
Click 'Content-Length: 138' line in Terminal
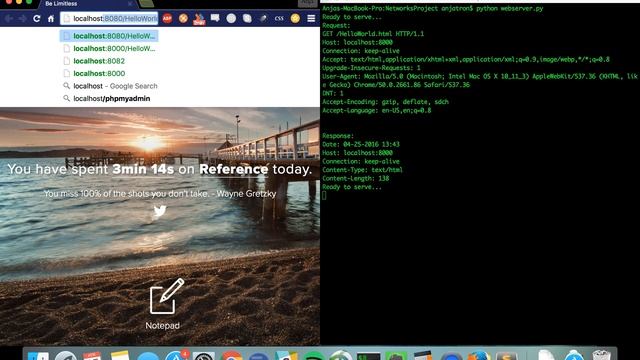[356, 178]
